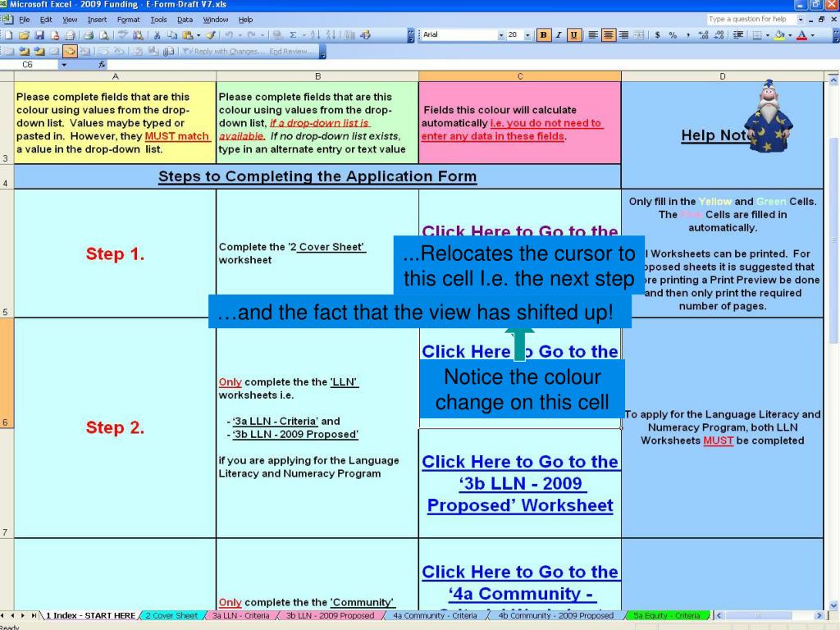
Task: Click the Currency style dollar icon
Action: [x=657, y=34]
